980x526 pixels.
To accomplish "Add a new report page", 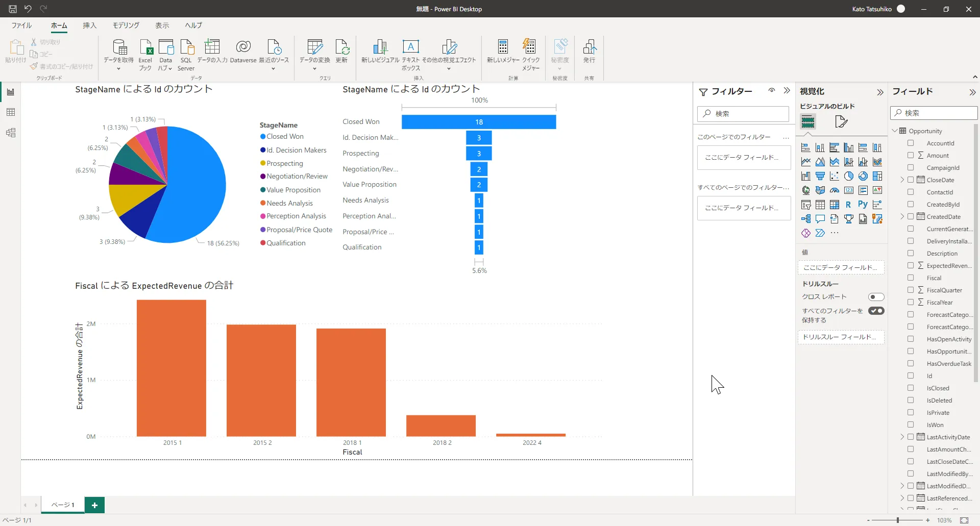I will (x=94, y=505).
